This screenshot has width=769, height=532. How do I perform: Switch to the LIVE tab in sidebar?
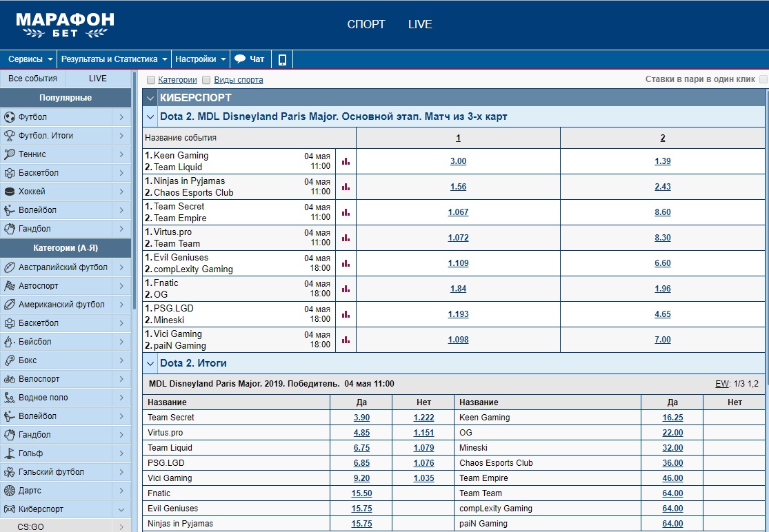[x=98, y=79]
